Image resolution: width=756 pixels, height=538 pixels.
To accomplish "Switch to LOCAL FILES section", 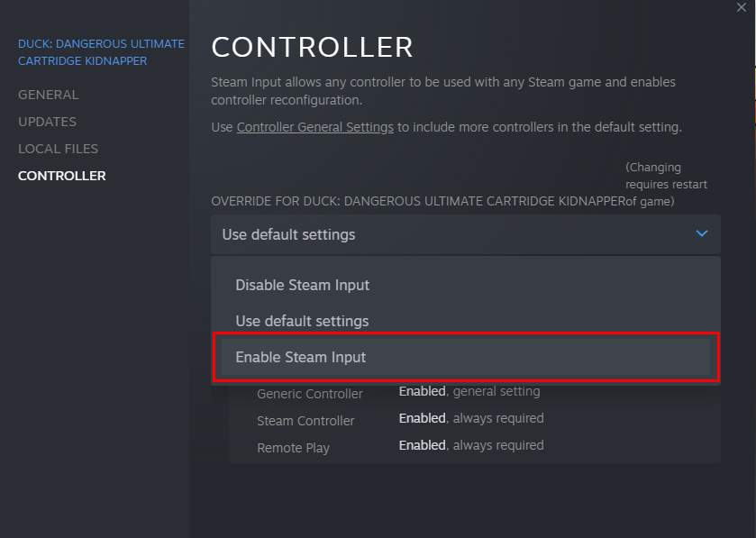I will 59,149.
